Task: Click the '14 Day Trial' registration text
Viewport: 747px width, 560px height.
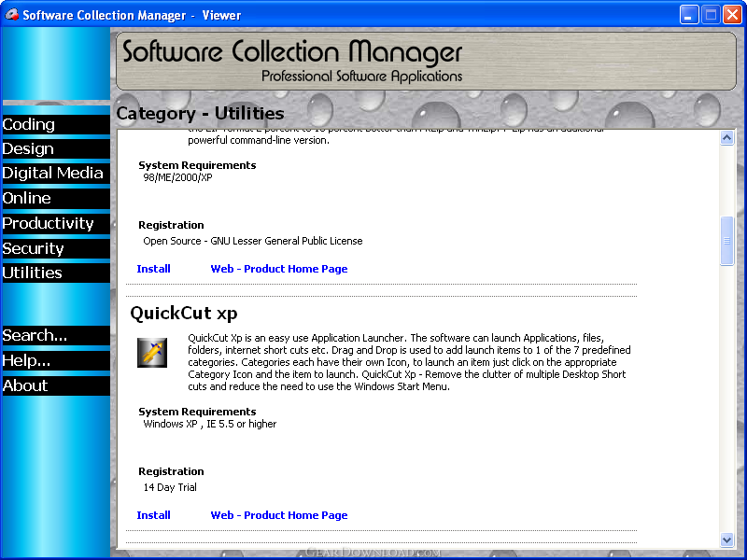Action: pos(170,487)
